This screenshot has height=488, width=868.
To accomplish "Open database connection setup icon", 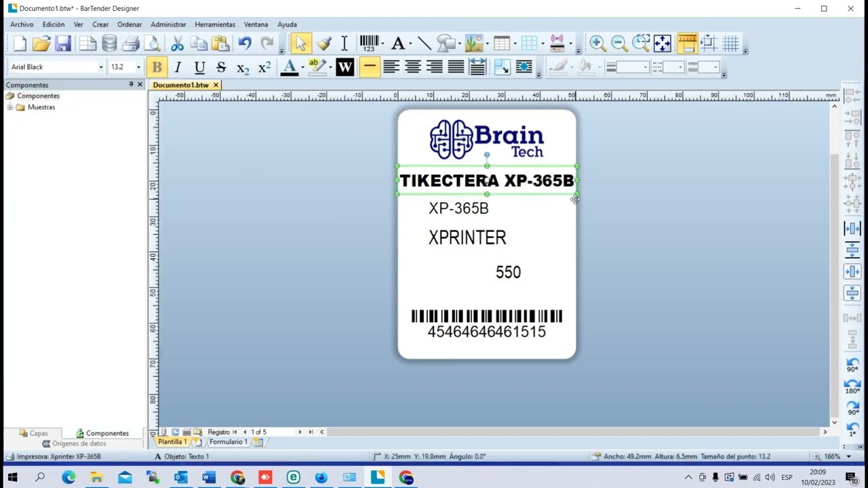I will click(x=109, y=44).
